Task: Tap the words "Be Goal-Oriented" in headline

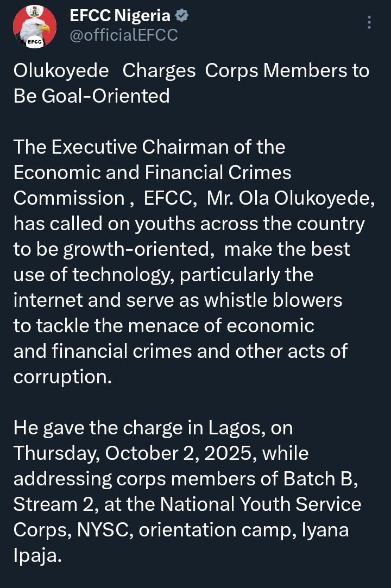Action: 91,96
